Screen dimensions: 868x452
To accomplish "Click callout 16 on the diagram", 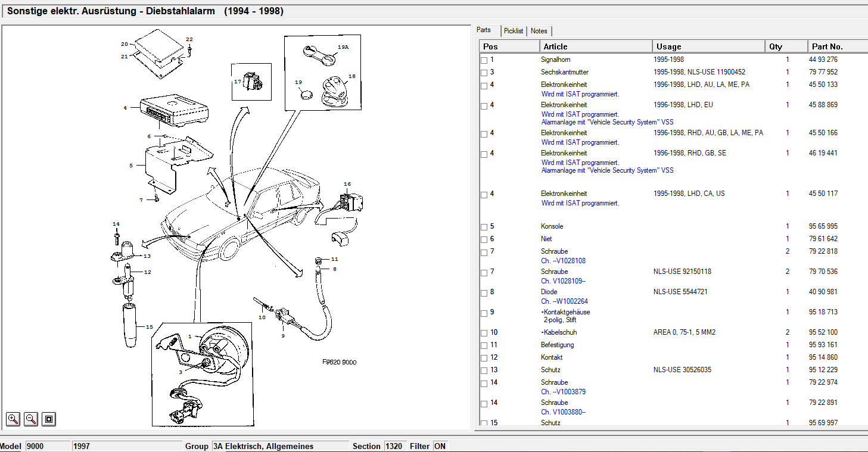I will click(347, 184).
